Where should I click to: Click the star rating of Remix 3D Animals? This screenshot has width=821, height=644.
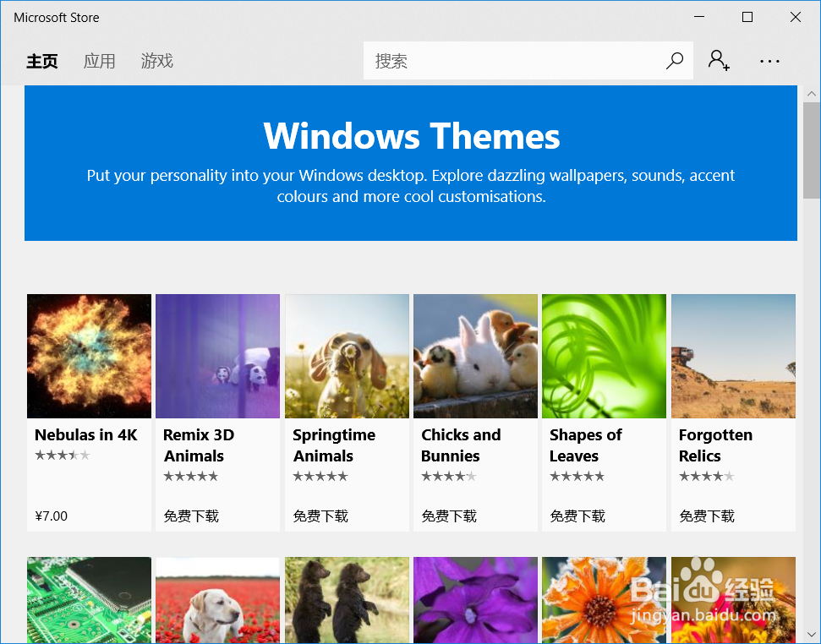coord(190,476)
